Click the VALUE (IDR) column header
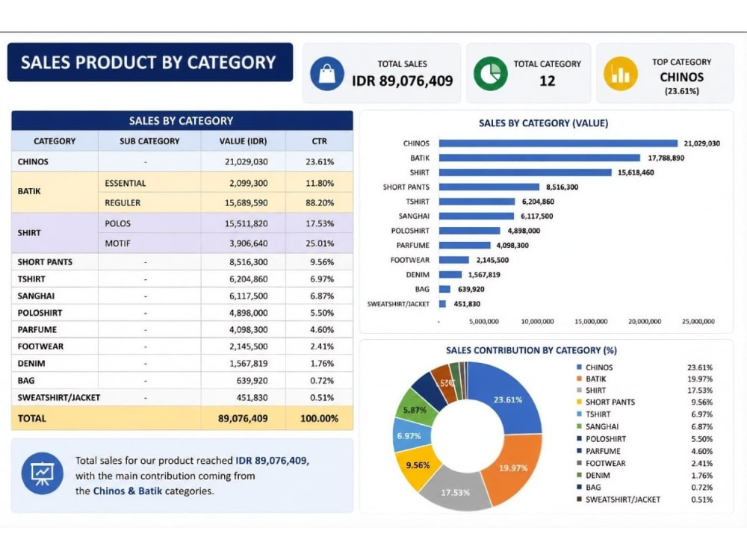 click(243, 141)
